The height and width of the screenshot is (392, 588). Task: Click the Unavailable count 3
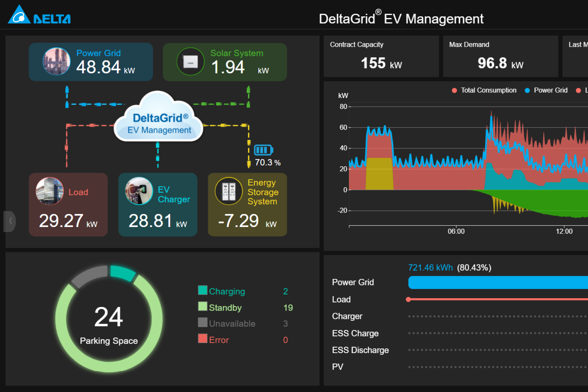click(286, 324)
